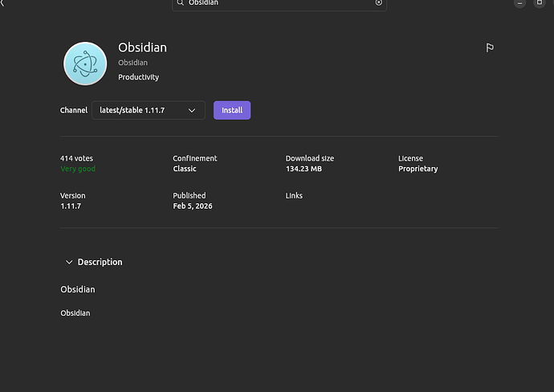Click the Obsidian app logo
This screenshot has height=392, width=554.
[85, 63]
